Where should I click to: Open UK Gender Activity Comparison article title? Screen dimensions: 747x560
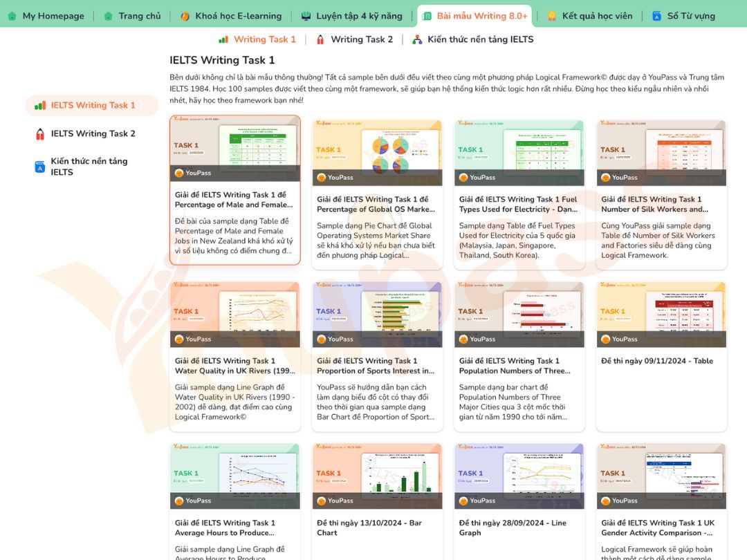[x=658, y=528]
